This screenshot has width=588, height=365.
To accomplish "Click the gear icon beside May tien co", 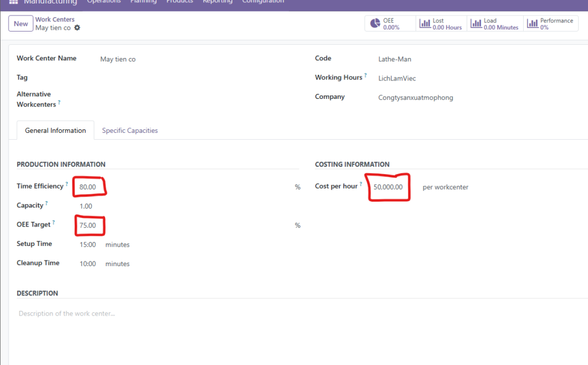I will coord(78,28).
